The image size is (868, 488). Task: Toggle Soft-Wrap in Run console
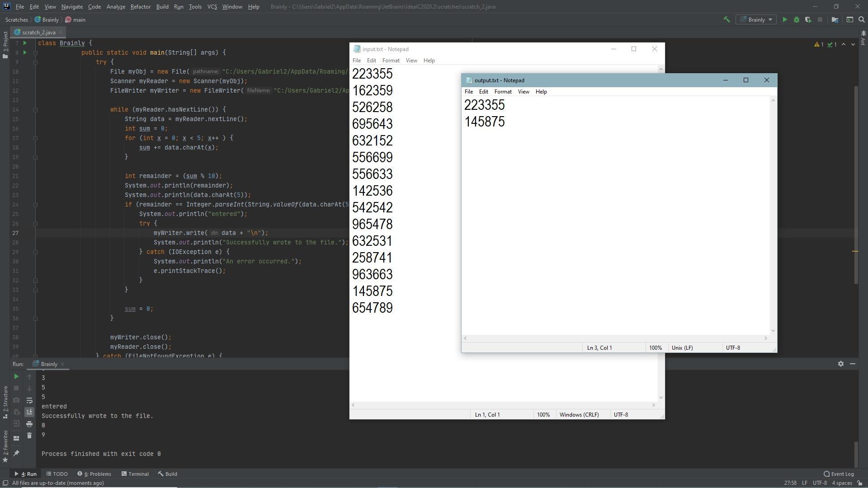point(29,400)
